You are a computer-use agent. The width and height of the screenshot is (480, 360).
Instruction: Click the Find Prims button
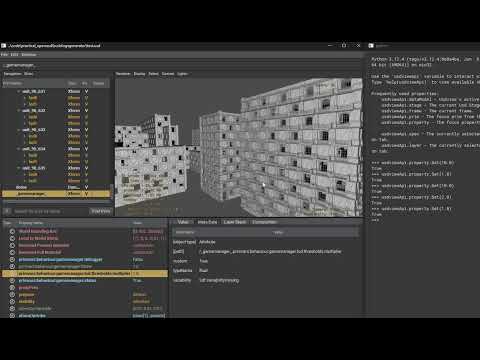pyautogui.click(x=101, y=211)
